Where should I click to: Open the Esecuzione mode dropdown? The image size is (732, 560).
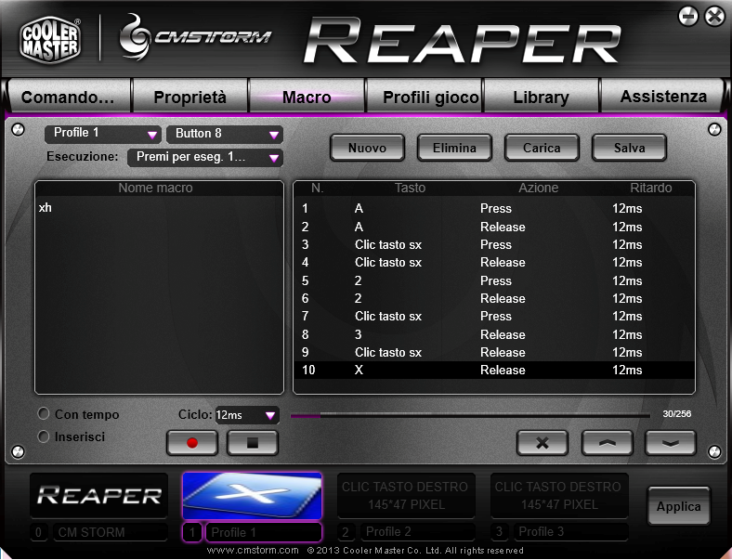pos(204,158)
